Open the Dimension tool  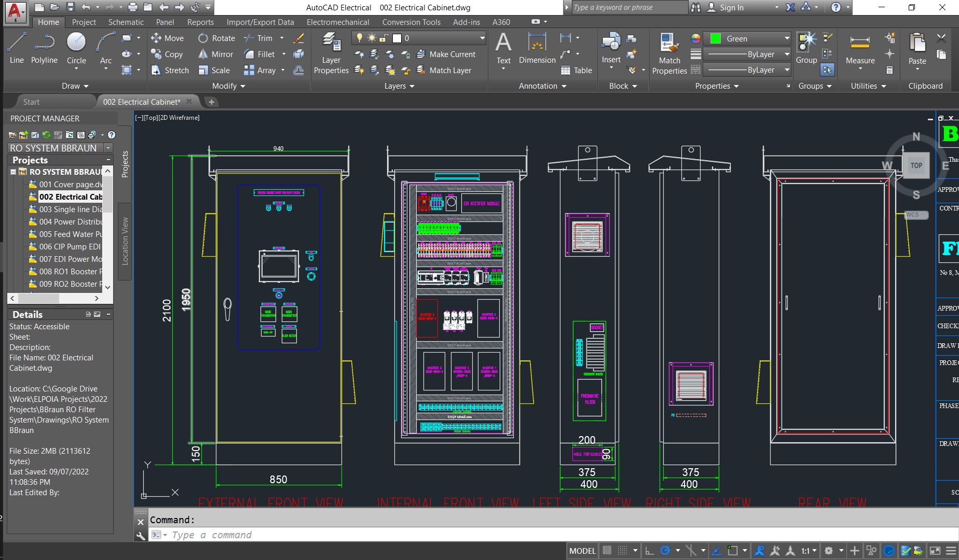[537, 49]
